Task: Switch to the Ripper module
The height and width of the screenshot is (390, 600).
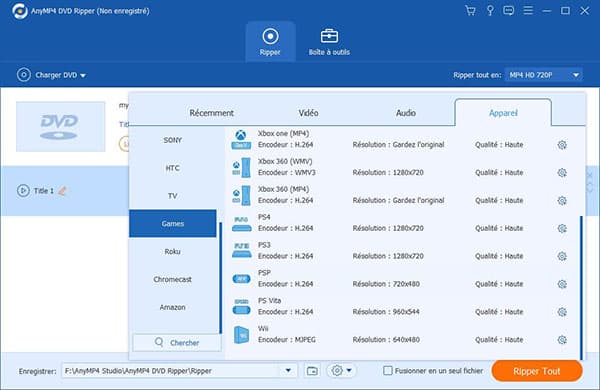Action: 270,41
